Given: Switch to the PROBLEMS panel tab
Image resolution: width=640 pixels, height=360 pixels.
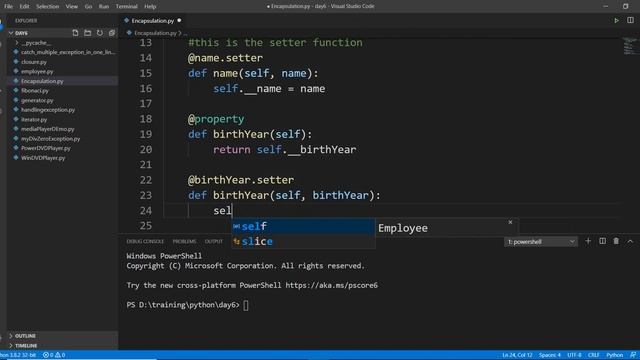Looking at the screenshot, I should [x=184, y=241].
